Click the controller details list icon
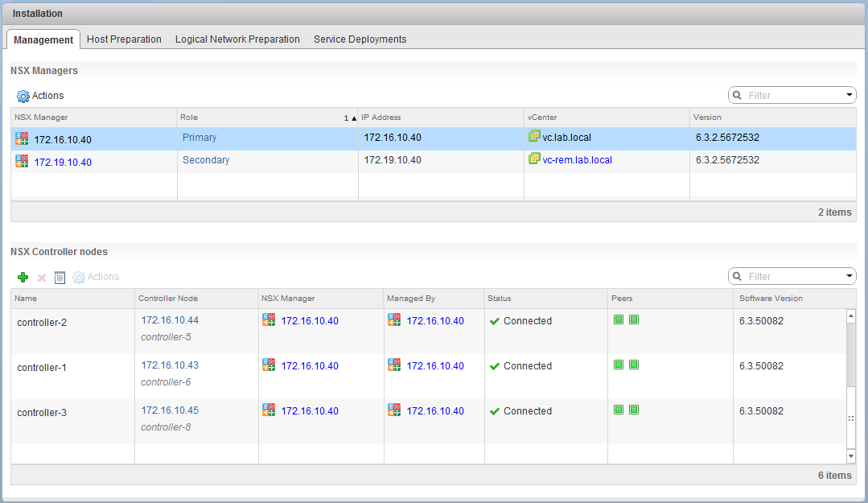The height and width of the screenshot is (503, 868). pos(60,277)
